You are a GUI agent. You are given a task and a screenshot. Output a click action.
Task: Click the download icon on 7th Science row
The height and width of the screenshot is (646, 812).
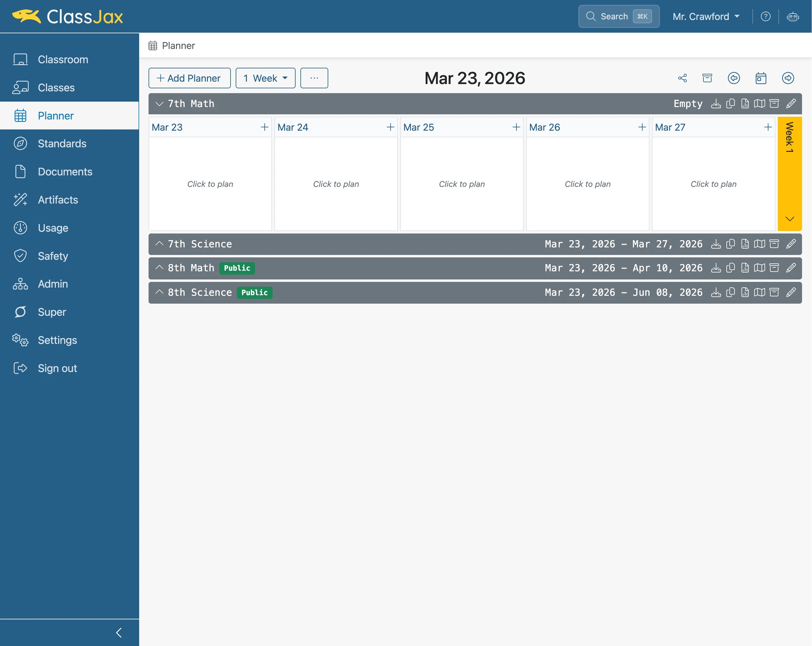[x=715, y=244]
